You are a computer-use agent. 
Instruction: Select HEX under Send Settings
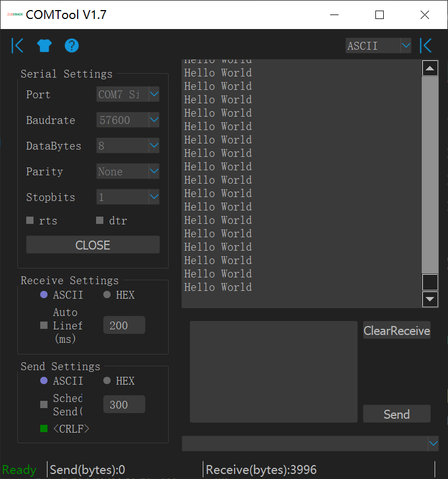pos(107,381)
